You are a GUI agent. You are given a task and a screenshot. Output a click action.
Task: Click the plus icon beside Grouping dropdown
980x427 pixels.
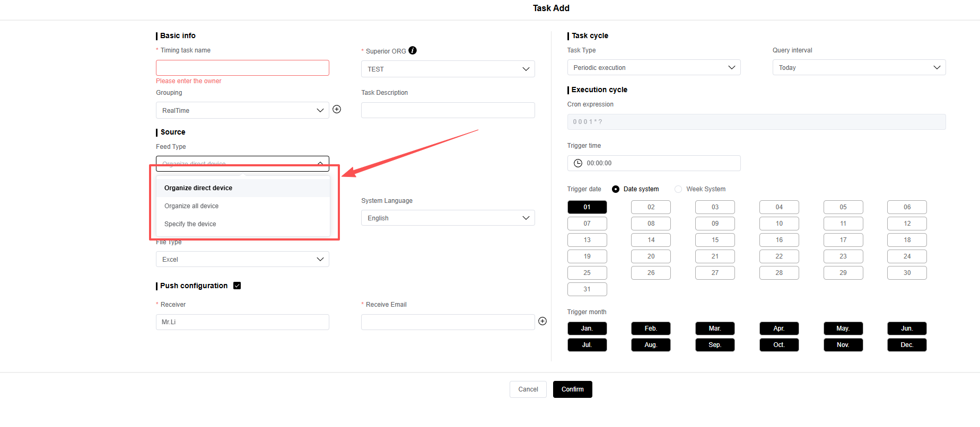337,110
